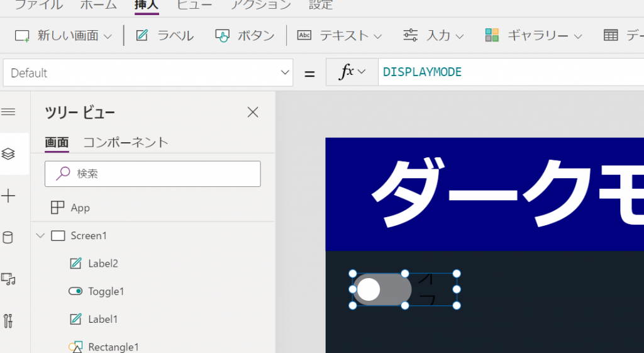Image resolution: width=644 pixels, height=353 pixels.
Task: Open the data cylinder icon in left rail
Action: 8,237
